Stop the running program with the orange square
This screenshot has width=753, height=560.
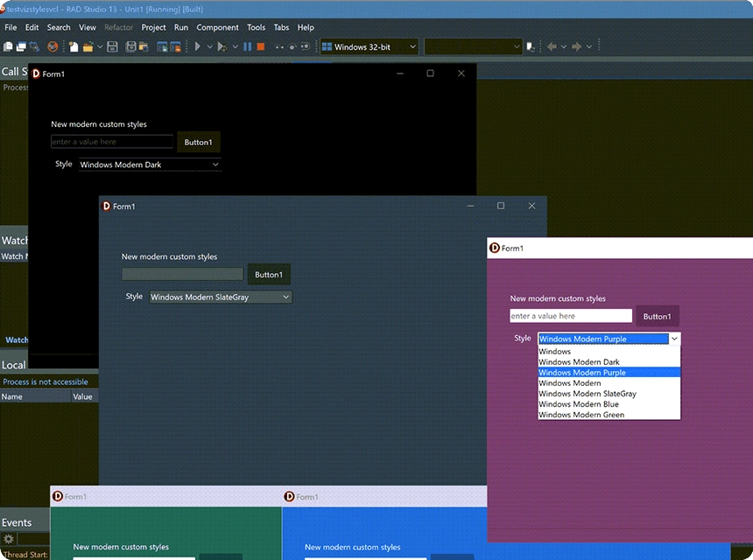click(261, 46)
